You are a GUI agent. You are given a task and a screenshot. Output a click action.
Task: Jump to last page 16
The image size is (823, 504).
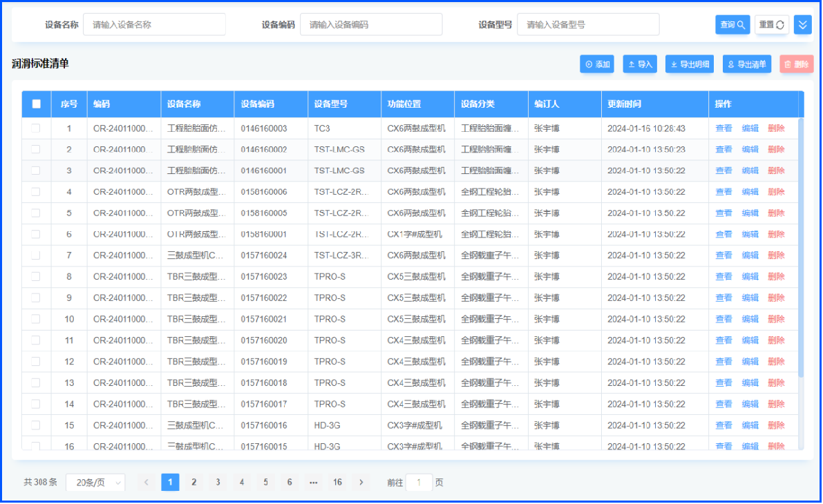[337, 483]
